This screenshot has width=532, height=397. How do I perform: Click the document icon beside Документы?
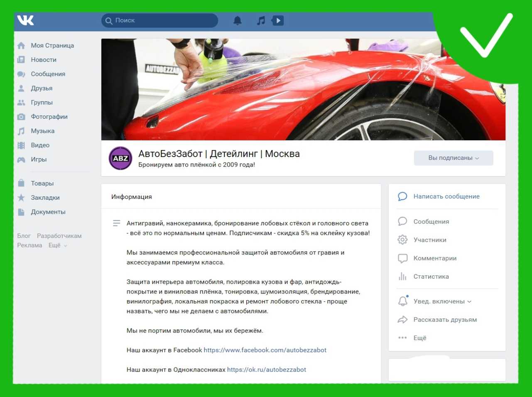21,212
